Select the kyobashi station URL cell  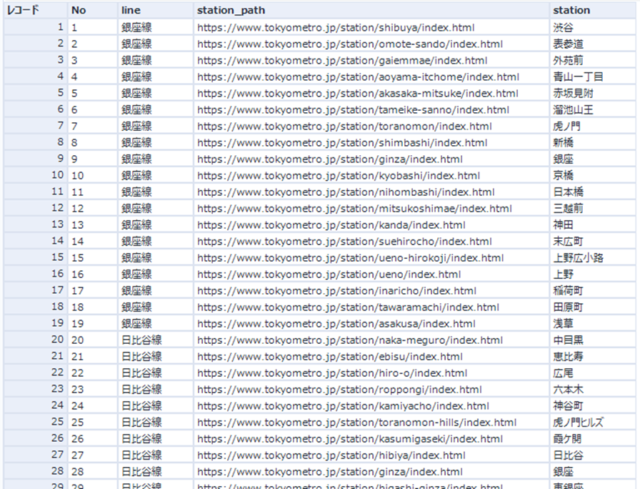[x=371, y=176]
